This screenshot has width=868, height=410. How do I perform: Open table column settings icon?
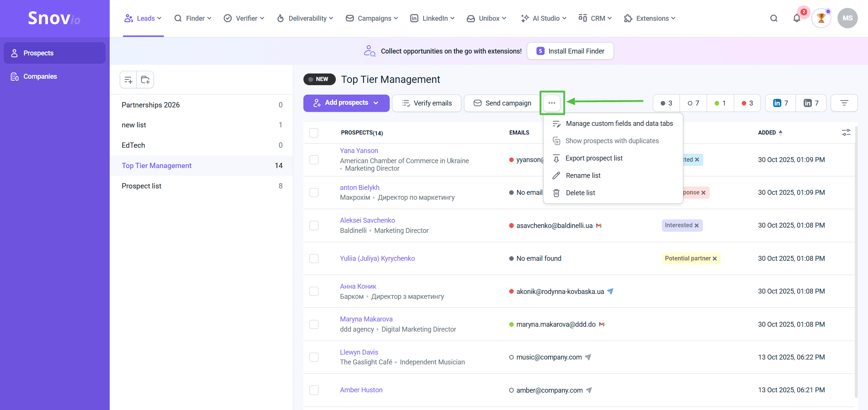846,133
